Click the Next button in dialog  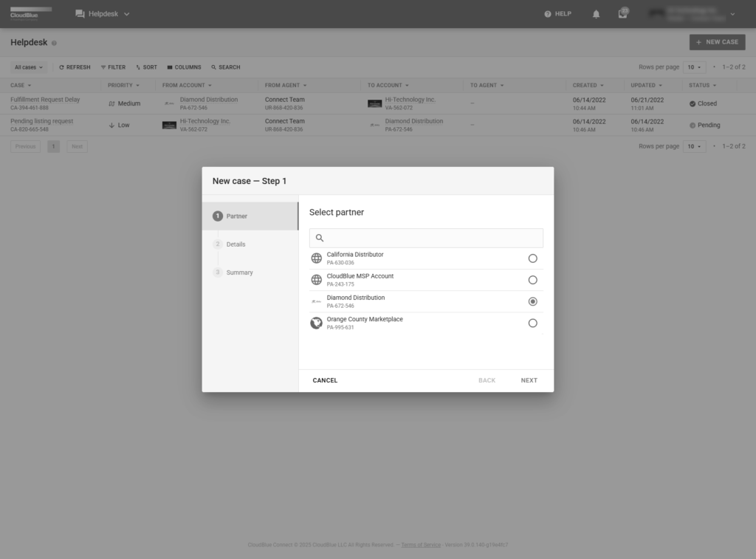tap(529, 380)
